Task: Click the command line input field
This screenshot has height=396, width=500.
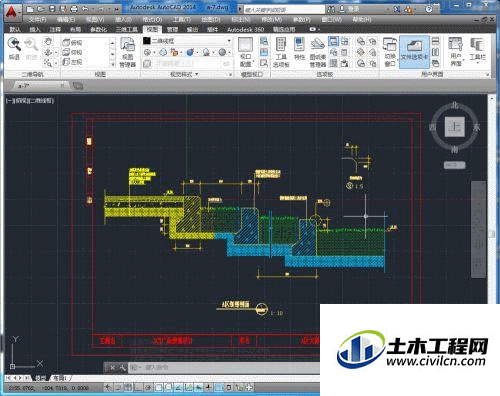Action: (x=223, y=368)
